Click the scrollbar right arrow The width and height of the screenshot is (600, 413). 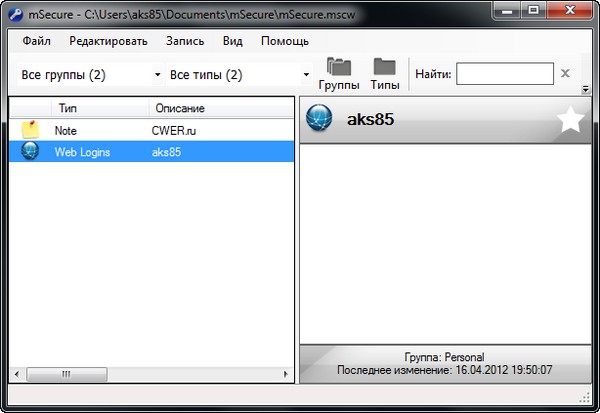(x=285, y=374)
